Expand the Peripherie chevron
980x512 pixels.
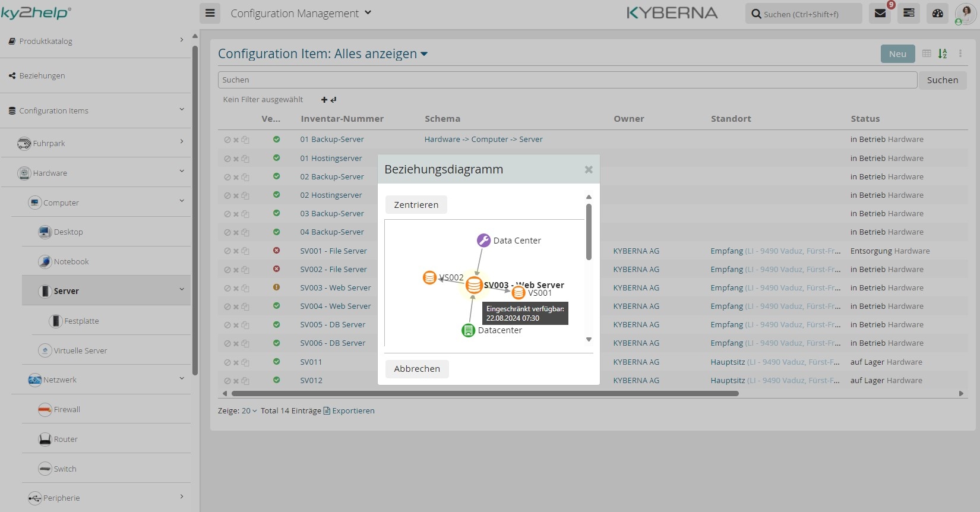pyautogui.click(x=182, y=497)
